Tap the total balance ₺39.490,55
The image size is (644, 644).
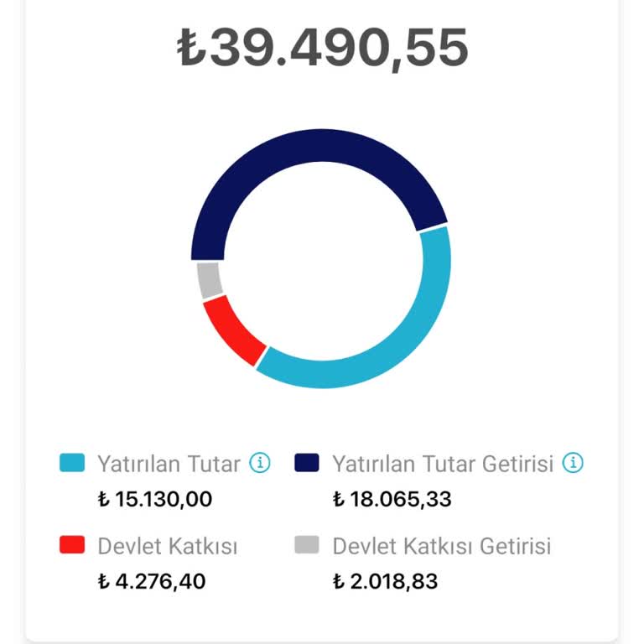(322, 48)
